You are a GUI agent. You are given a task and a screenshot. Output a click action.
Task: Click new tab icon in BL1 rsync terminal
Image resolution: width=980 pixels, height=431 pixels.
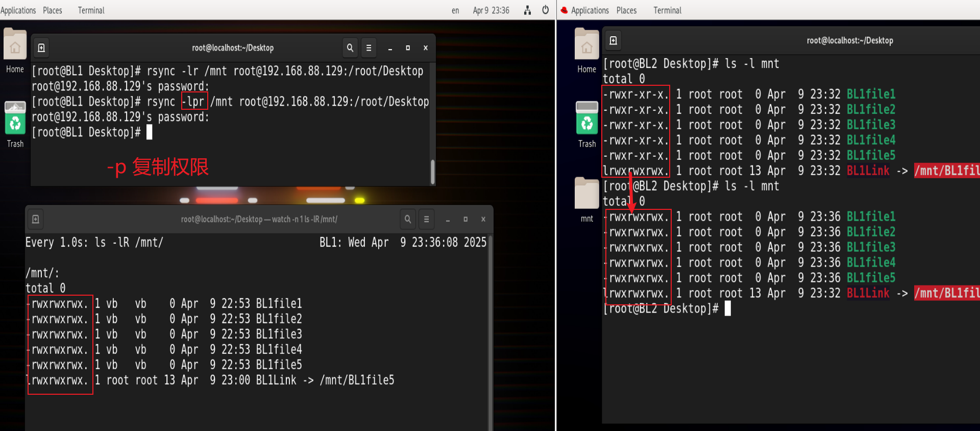click(41, 47)
